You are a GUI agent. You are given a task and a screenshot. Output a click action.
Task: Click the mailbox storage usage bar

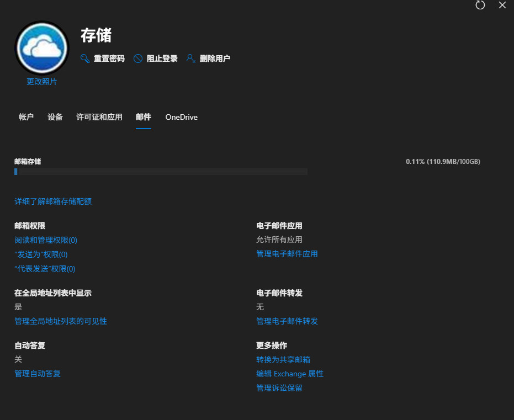(161, 172)
